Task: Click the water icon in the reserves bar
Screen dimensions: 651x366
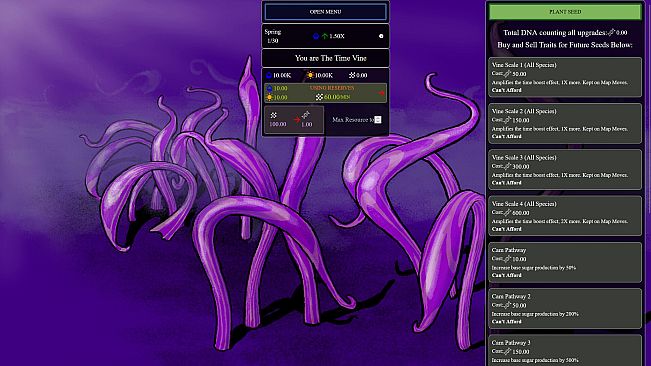Action: tap(269, 88)
